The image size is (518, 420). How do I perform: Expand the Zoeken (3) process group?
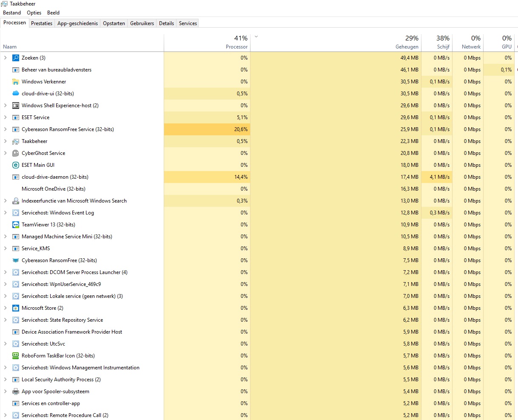tap(5, 58)
